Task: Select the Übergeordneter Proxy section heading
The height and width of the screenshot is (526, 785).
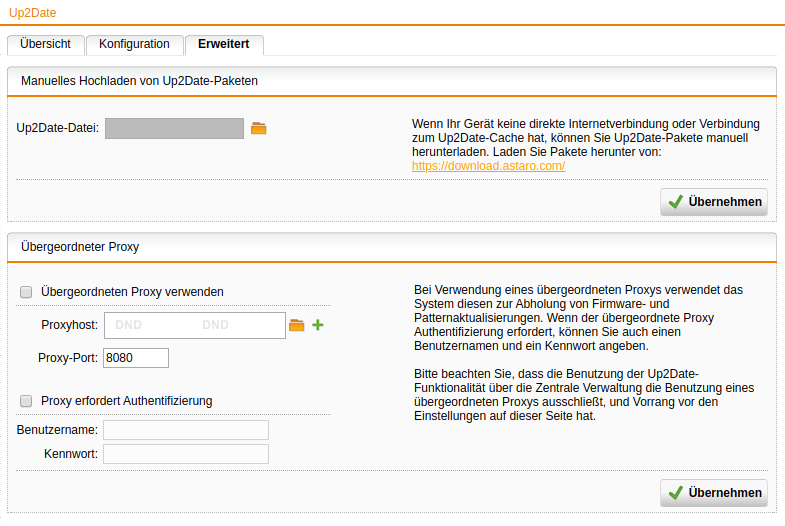Action: coord(80,247)
